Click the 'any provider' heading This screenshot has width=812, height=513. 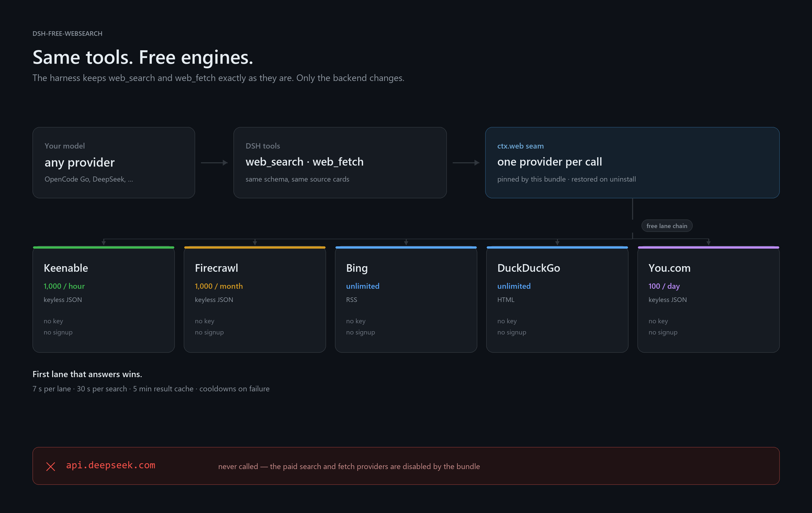coord(80,163)
